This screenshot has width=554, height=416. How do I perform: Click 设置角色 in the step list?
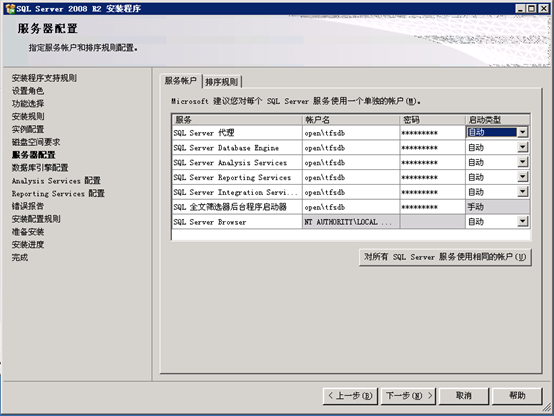coord(28,91)
